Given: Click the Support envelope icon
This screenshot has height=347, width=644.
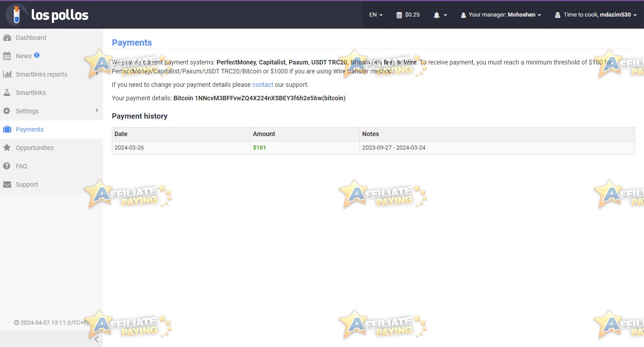Looking at the screenshot, I should [7, 184].
